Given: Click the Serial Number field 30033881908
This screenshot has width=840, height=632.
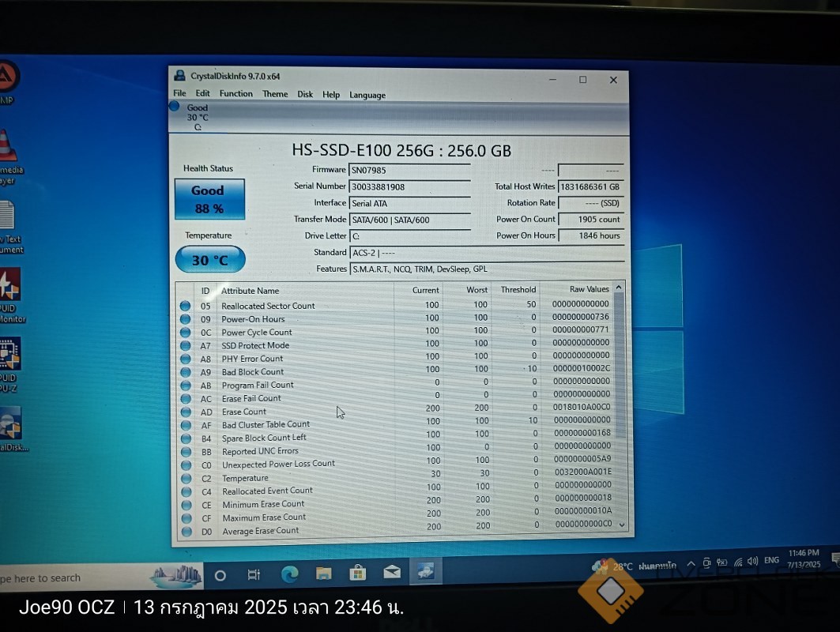Looking at the screenshot, I should click(409, 187).
